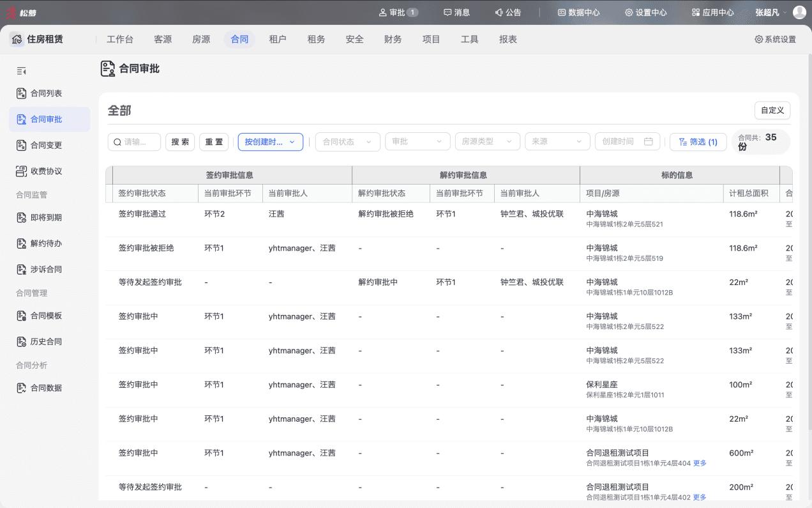Click 中海锦城1栋2单元5层521 room text

625,224
